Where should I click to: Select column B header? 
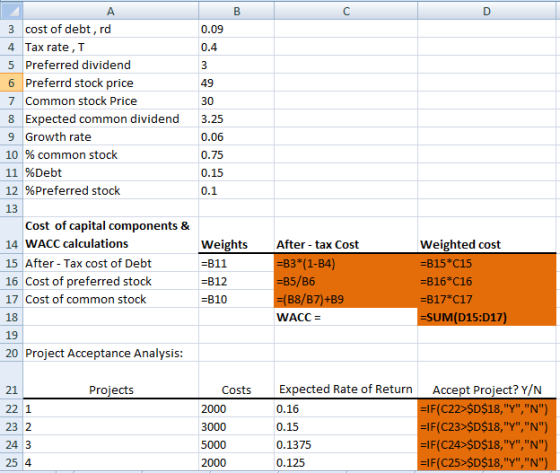236,11
